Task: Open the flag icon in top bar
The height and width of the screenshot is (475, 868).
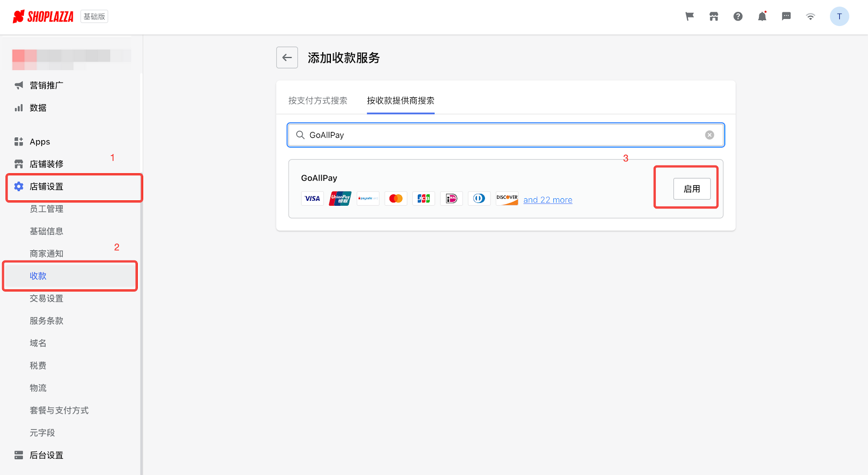Action: tap(690, 16)
